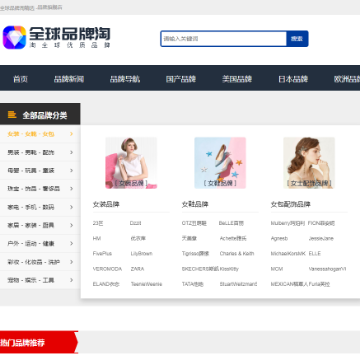Open the TATA他她 brand link

tap(192, 284)
